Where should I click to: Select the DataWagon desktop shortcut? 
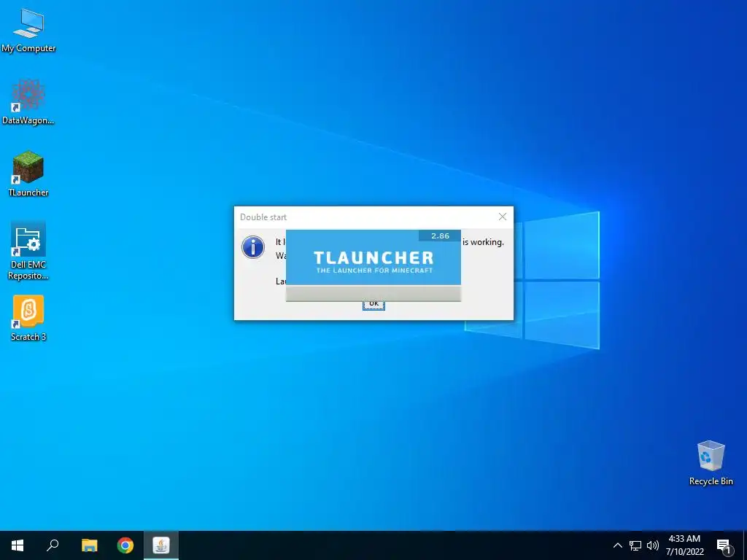[28, 102]
